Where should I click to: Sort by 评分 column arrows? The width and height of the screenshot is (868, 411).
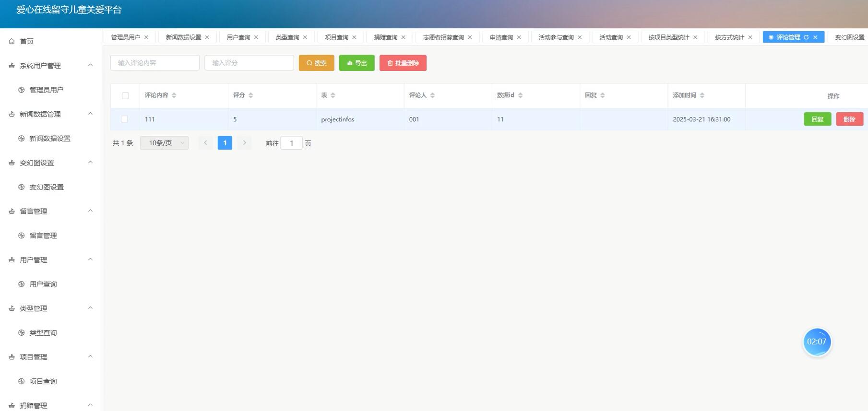(251, 95)
